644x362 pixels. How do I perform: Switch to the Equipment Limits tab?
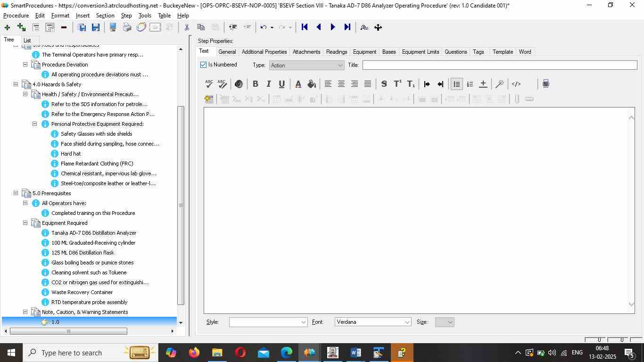click(x=421, y=52)
